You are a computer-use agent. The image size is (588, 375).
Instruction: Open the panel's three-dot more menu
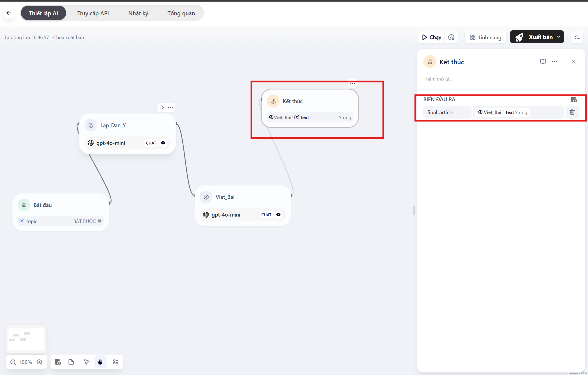point(554,62)
